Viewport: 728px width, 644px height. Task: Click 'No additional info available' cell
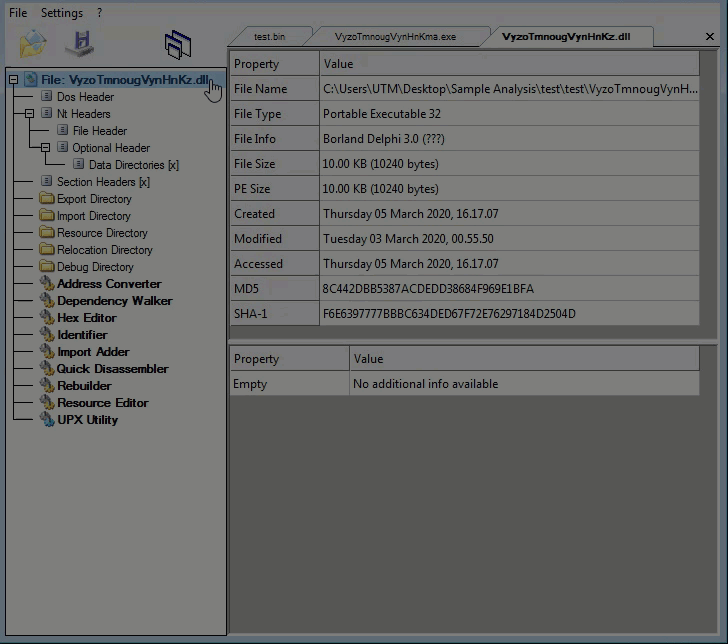click(x=524, y=384)
